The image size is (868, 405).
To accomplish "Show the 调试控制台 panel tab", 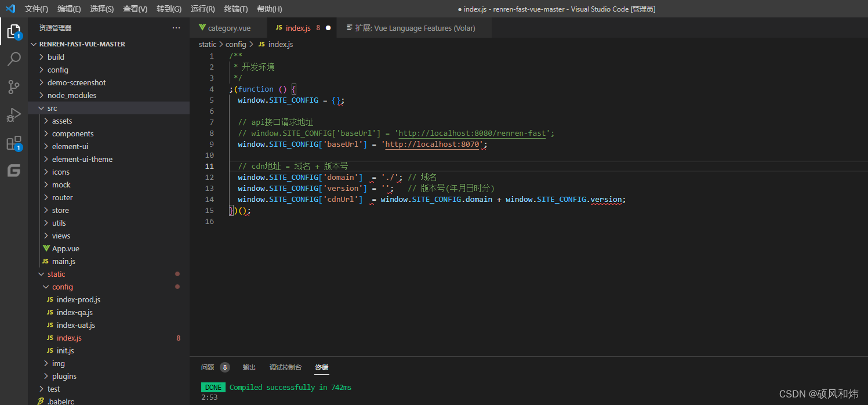I will (285, 367).
